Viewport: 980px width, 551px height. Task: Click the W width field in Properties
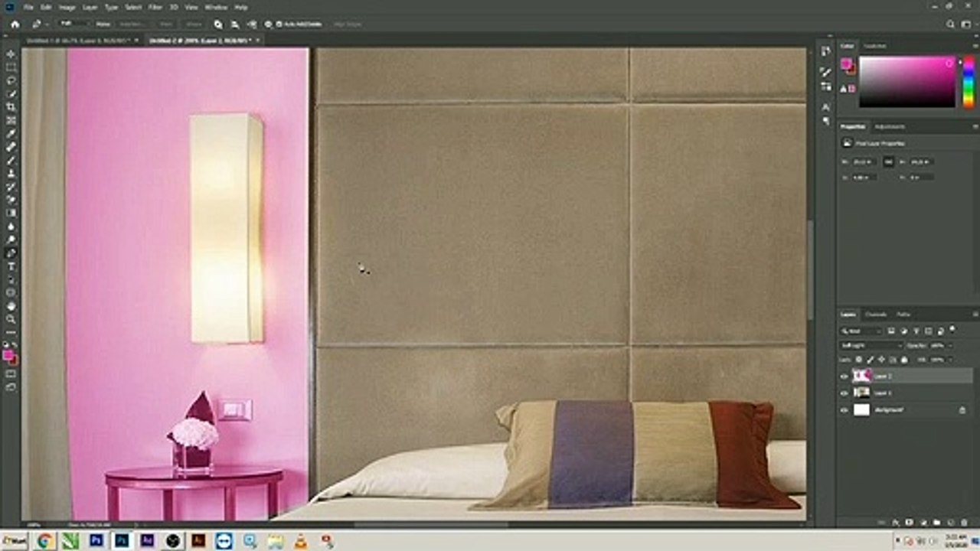tap(864, 161)
